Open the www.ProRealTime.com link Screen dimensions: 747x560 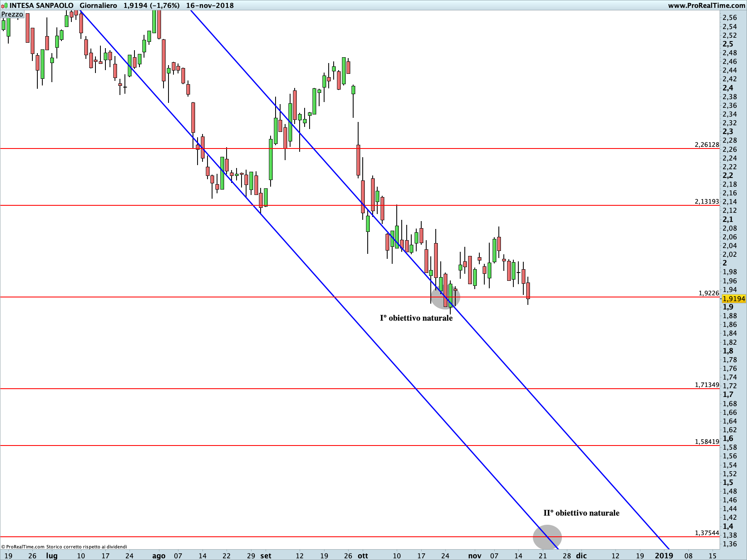pos(706,5)
